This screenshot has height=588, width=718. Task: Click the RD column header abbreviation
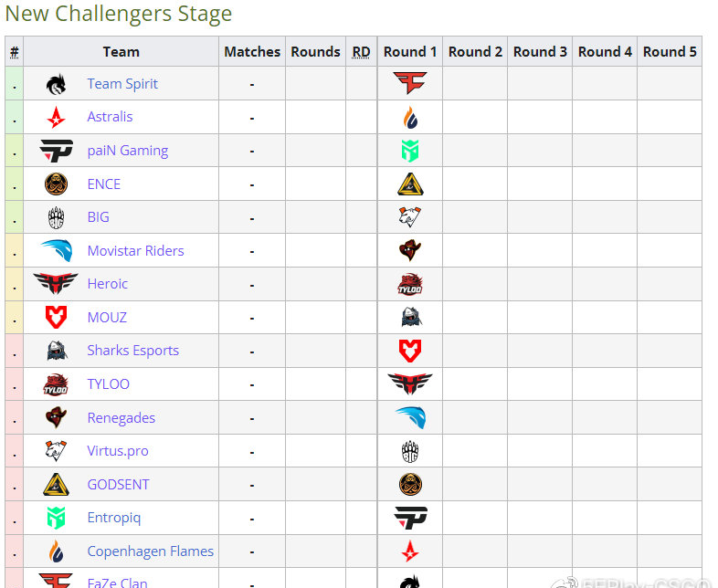click(x=361, y=52)
